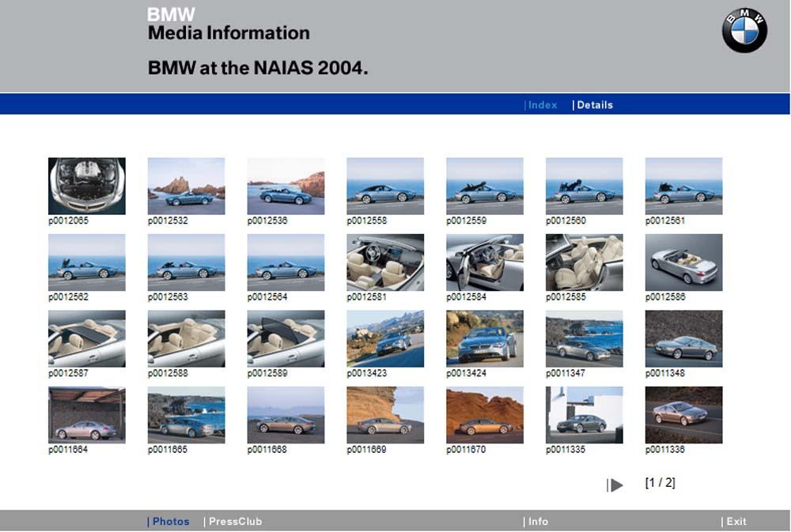View front-view convertible thumbnail p0013424

coord(485,338)
